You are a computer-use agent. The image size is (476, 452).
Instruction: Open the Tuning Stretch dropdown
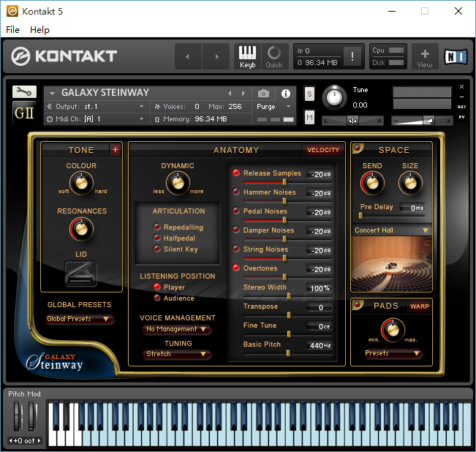point(177,354)
